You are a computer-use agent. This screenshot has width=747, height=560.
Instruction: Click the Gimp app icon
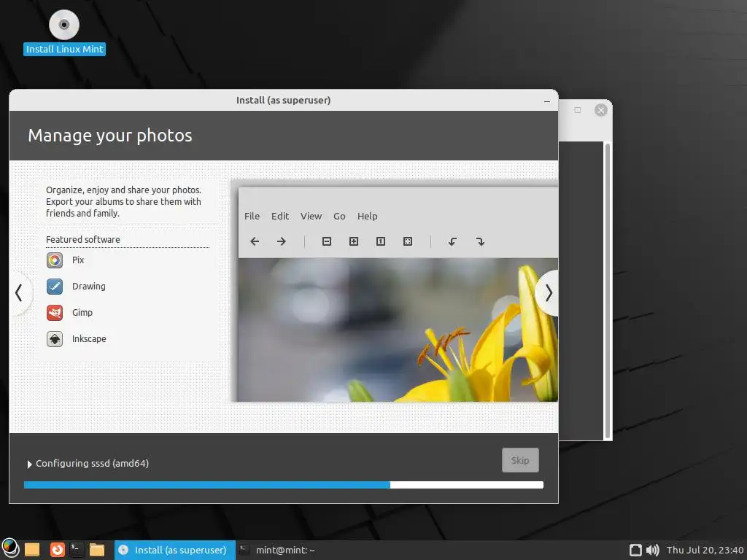[55, 312]
